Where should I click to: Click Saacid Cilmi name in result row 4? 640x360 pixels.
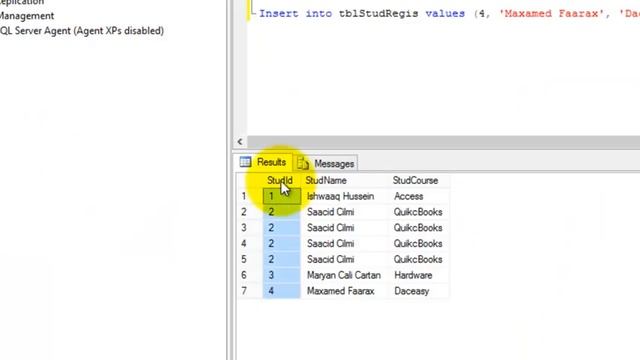click(345, 244)
